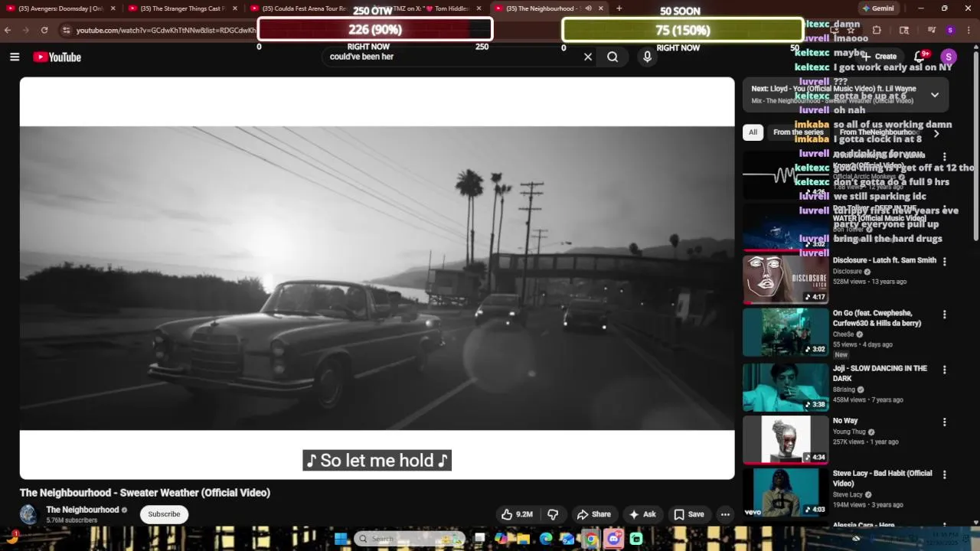Expand the Mix playlist panel chevron
980x551 pixels.
(x=935, y=95)
